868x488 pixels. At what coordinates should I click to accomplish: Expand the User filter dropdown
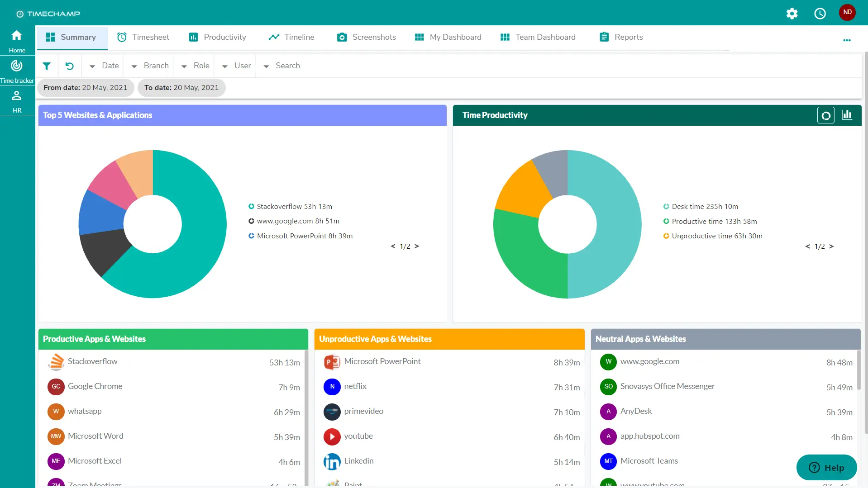pyautogui.click(x=236, y=66)
